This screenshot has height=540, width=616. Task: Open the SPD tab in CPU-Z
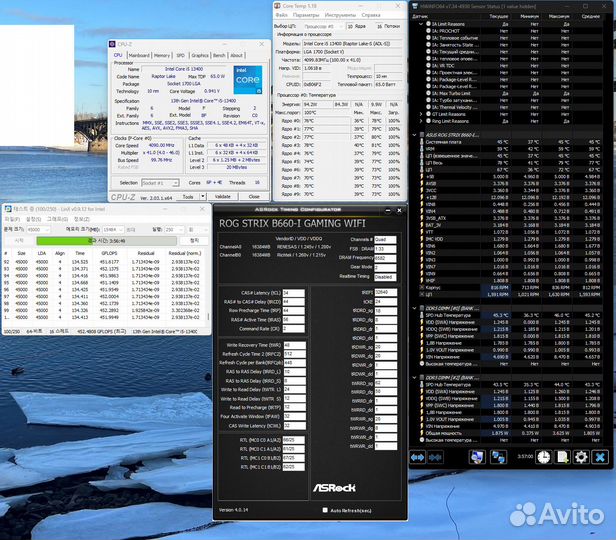point(180,56)
